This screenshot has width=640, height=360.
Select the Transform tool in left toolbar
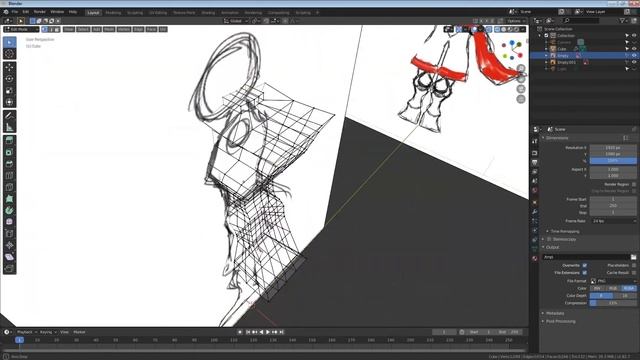click(x=9, y=102)
